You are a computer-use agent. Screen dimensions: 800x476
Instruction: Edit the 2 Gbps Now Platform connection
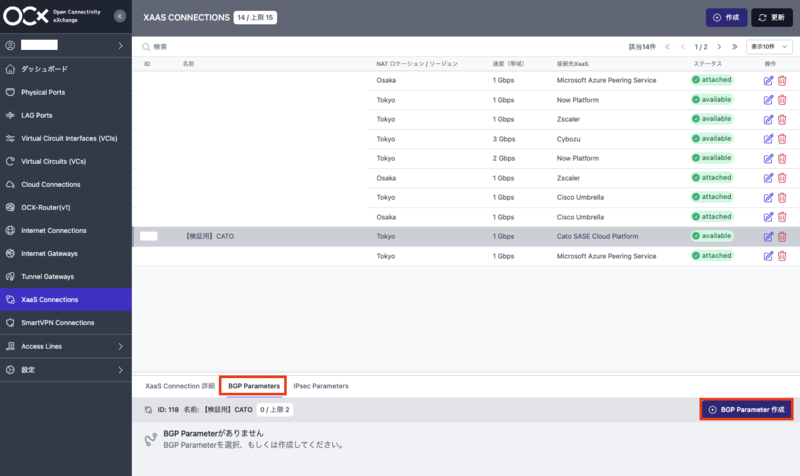(x=768, y=159)
